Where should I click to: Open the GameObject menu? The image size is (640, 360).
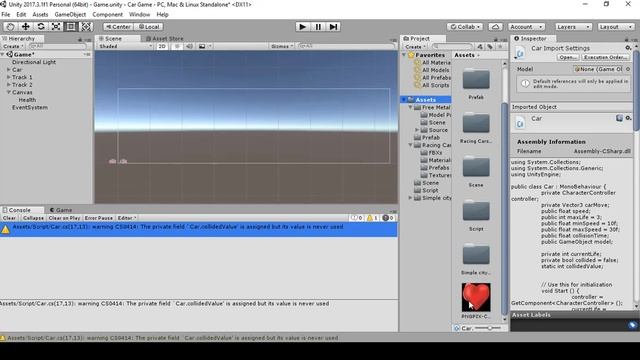(70, 14)
